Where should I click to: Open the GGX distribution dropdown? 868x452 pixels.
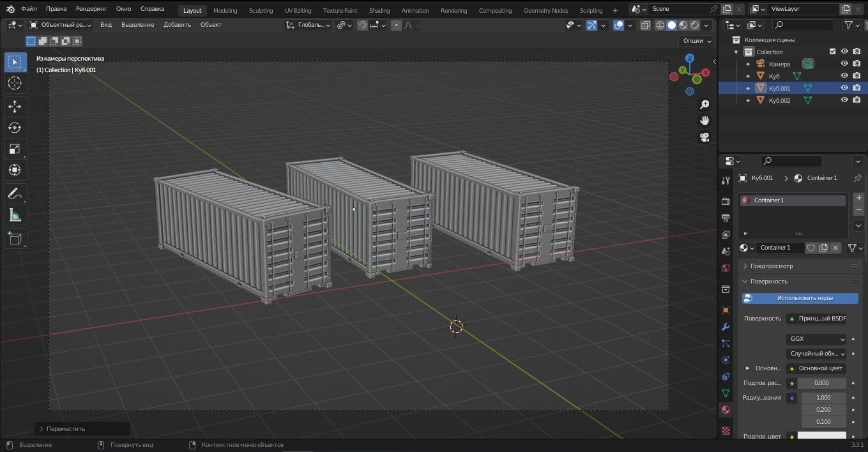click(x=816, y=339)
